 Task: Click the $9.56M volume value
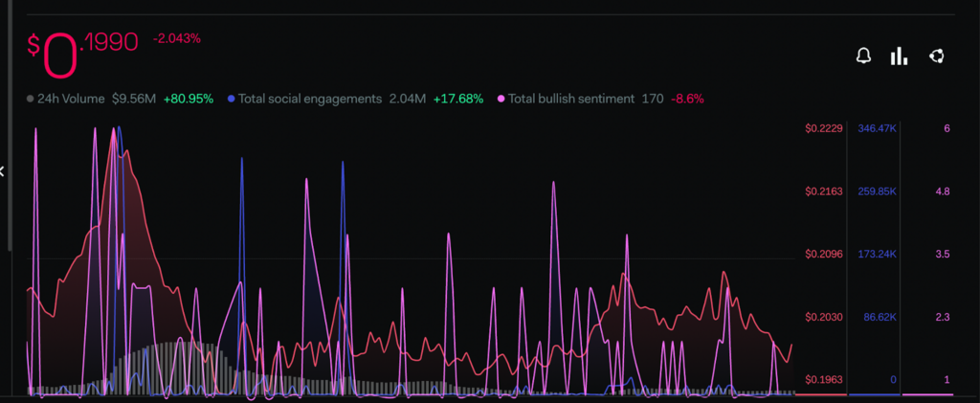coord(134,99)
